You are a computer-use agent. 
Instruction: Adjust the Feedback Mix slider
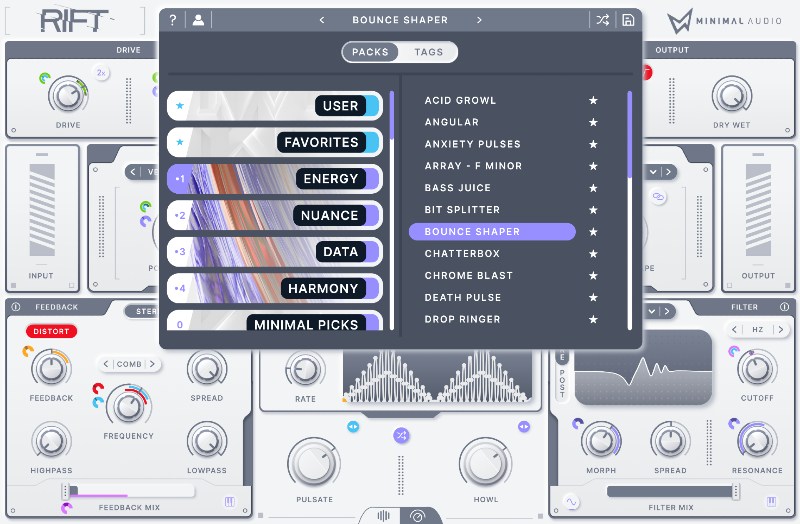pos(129,491)
